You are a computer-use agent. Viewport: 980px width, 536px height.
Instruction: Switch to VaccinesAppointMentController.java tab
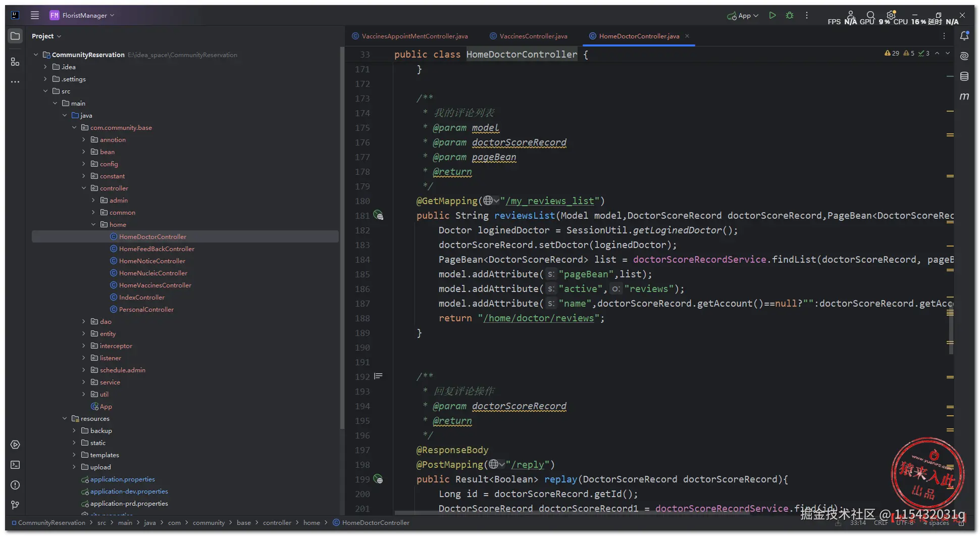tap(410, 36)
